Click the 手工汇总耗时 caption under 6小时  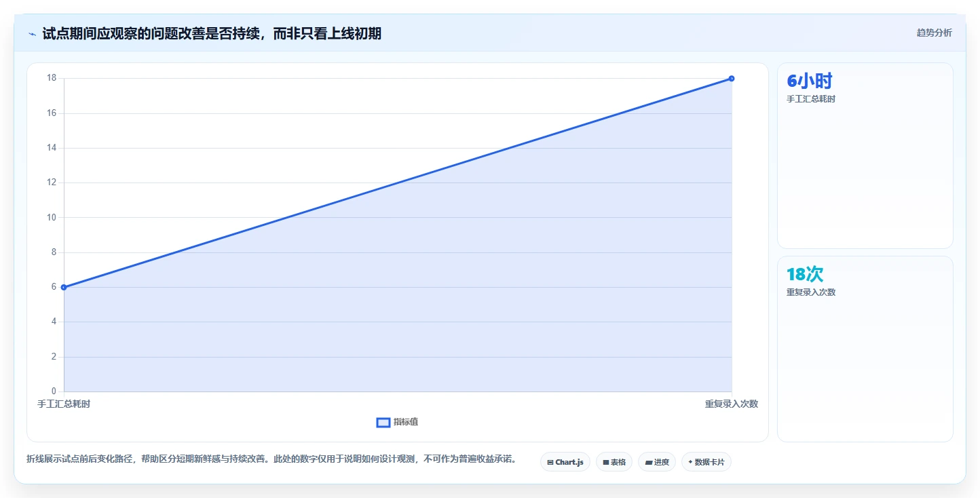(811, 99)
